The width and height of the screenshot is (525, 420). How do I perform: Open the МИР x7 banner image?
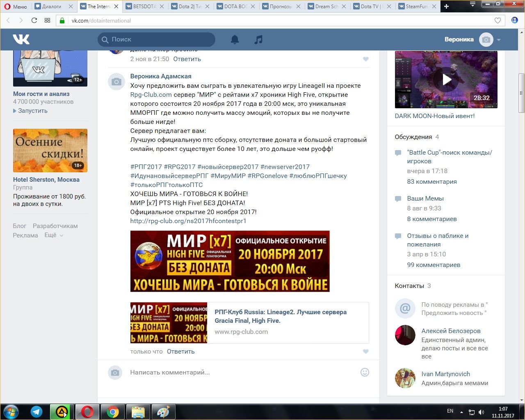pos(230,261)
